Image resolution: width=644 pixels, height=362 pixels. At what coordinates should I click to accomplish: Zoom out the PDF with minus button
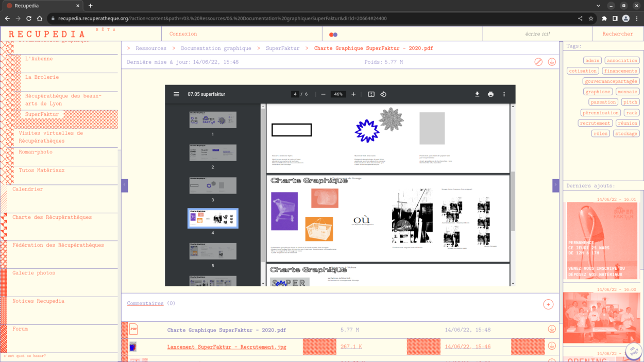tap(323, 94)
